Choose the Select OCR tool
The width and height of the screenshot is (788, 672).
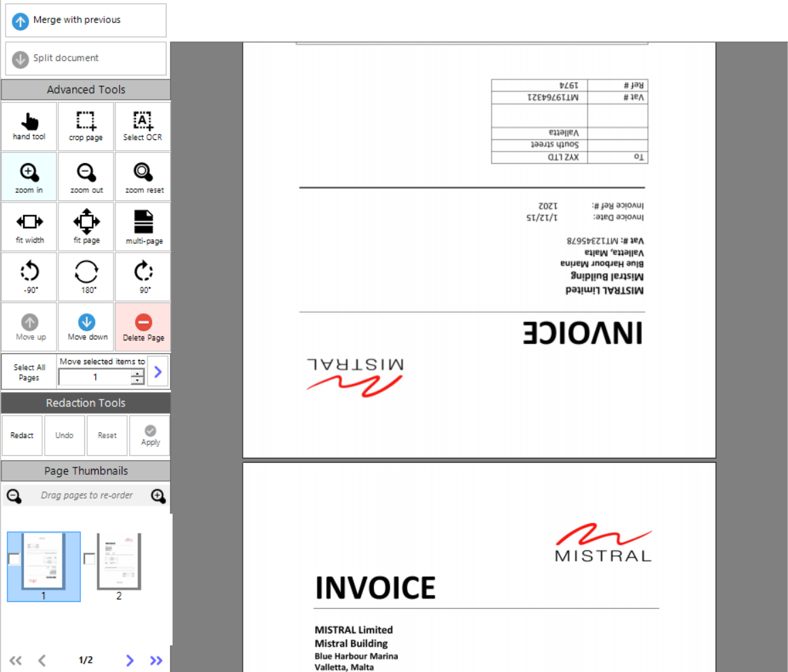(x=143, y=126)
